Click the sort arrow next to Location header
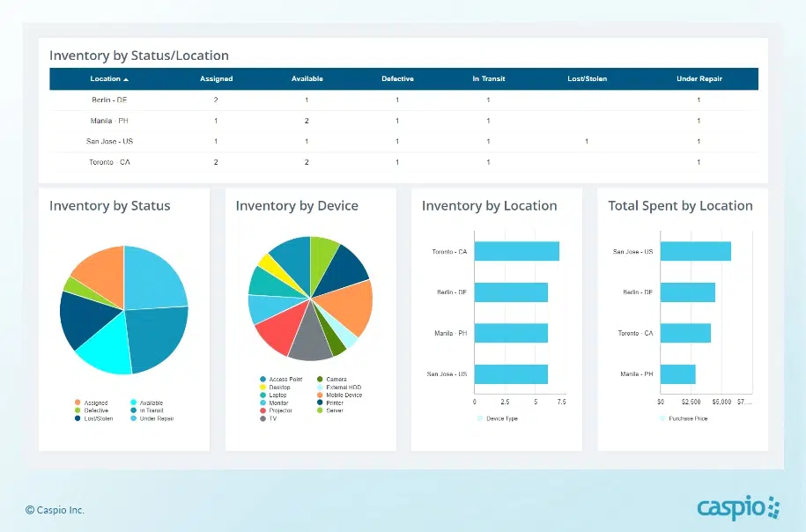 (126, 79)
